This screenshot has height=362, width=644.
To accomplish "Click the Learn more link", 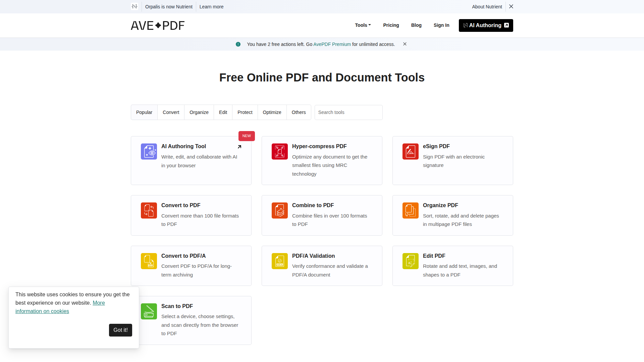I will pos(211,7).
